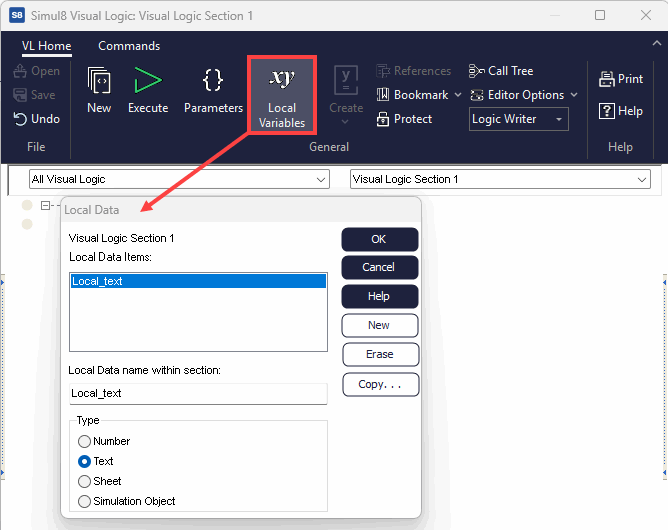Click the Bookmark icon
The height and width of the screenshot is (530, 668).
point(383,95)
